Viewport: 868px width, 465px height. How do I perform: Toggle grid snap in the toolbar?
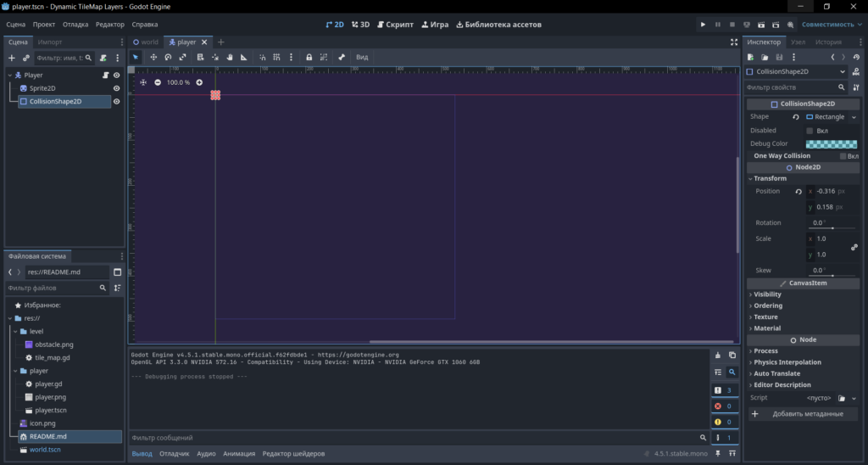(277, 57)
